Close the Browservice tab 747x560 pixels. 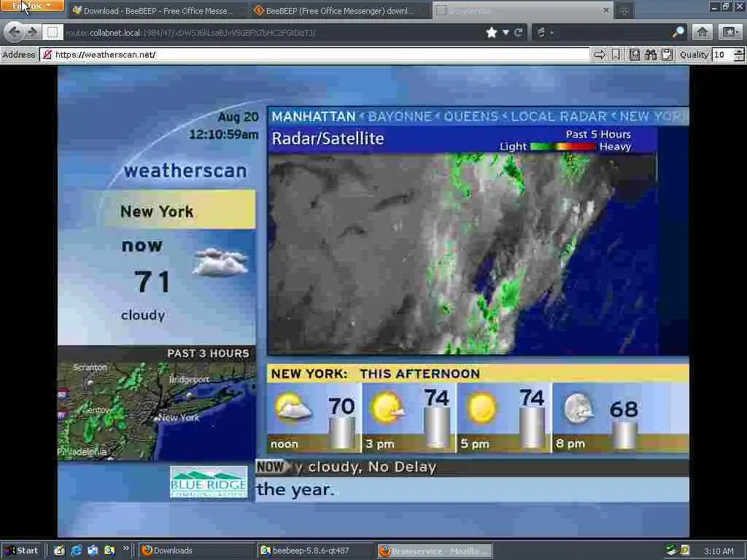click(606, 10)
